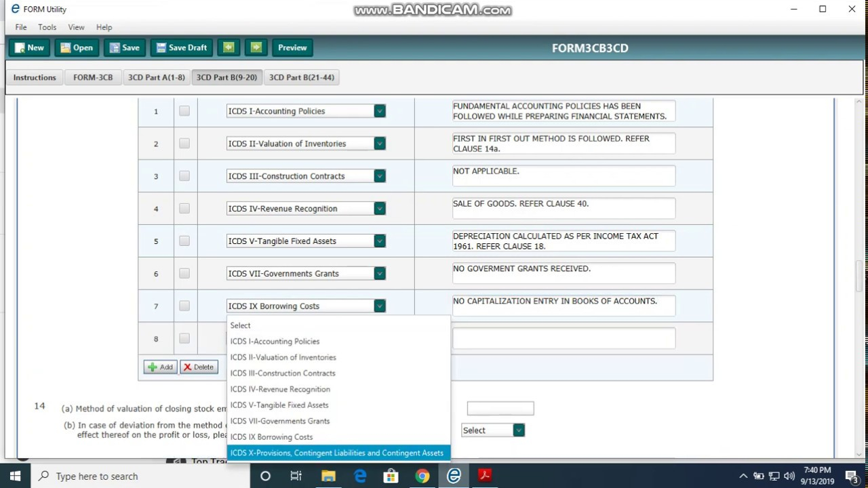Expand the ICDS II-Valuation of Inventories dropdown in row 2

pos(380,144)
